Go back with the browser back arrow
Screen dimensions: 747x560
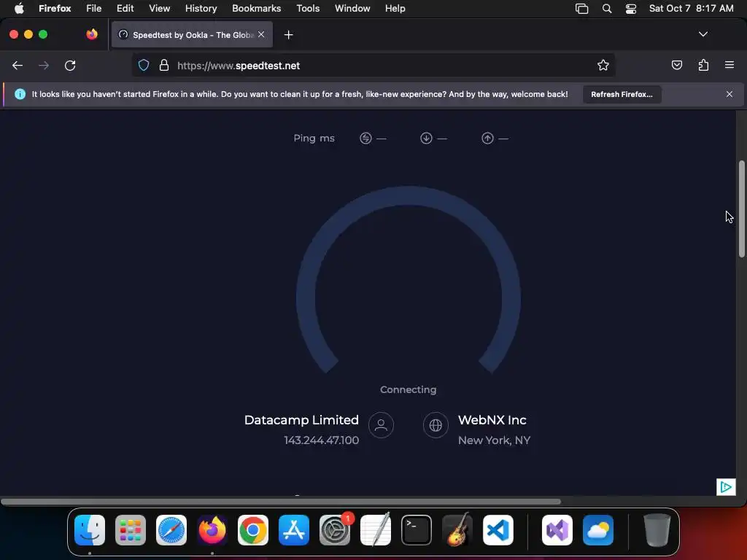[x=18, y=66]
